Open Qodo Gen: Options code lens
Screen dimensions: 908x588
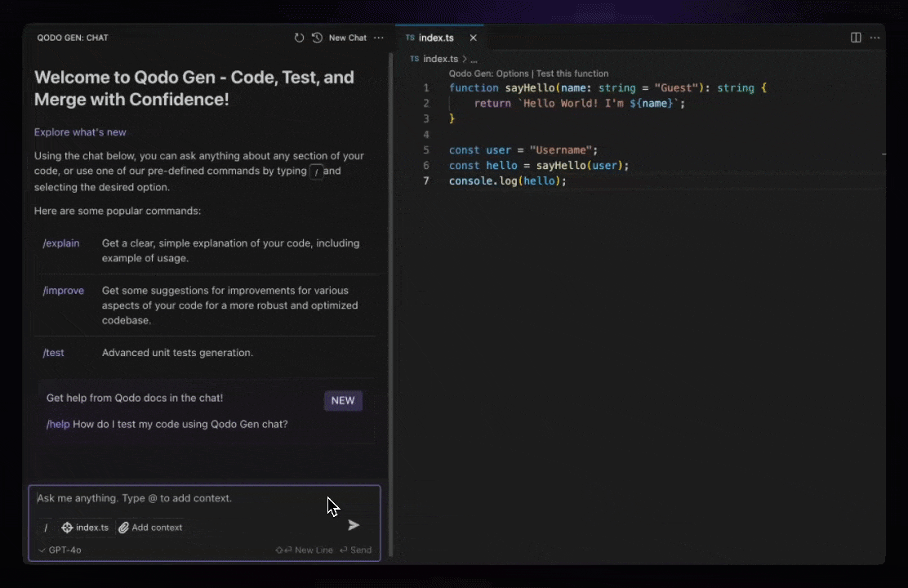[489, 73]
